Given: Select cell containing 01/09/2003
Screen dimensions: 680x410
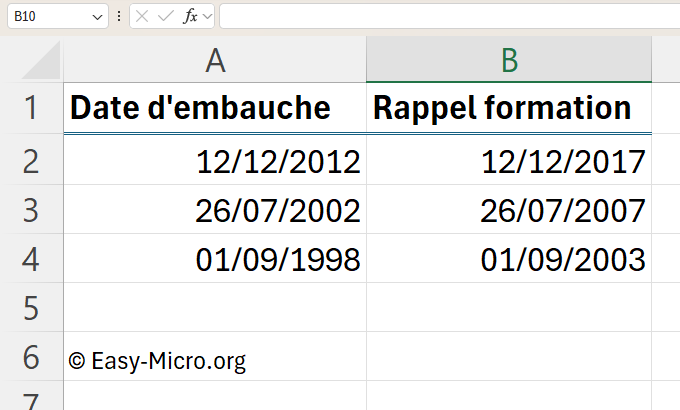Looking at the screenshot, I should point(509,259).
